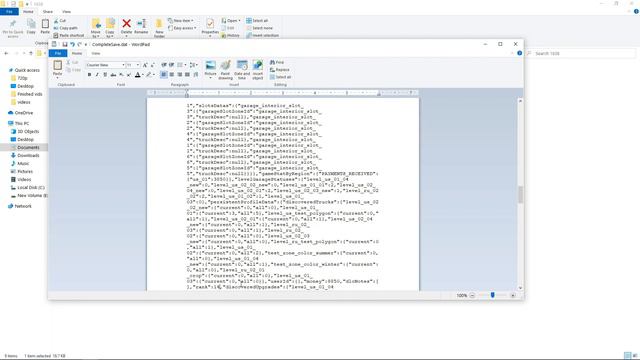Save the document from WordPad quick access toolbar
This screenshot has width=640, height=360.
(x=64, y=44)
